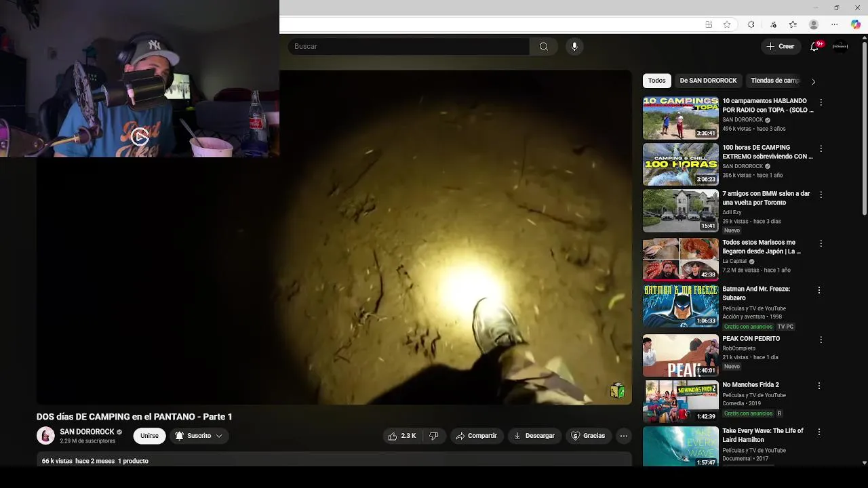Click Compartir share button

point(476,436)
